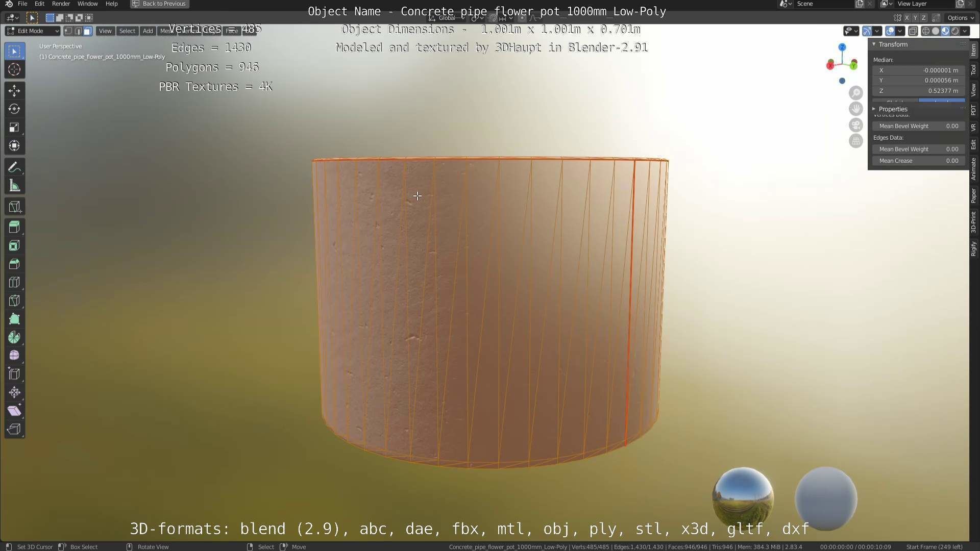Open the Render menu
The width and height of the screenshot is (980, 551).
(x=61, y=4)
